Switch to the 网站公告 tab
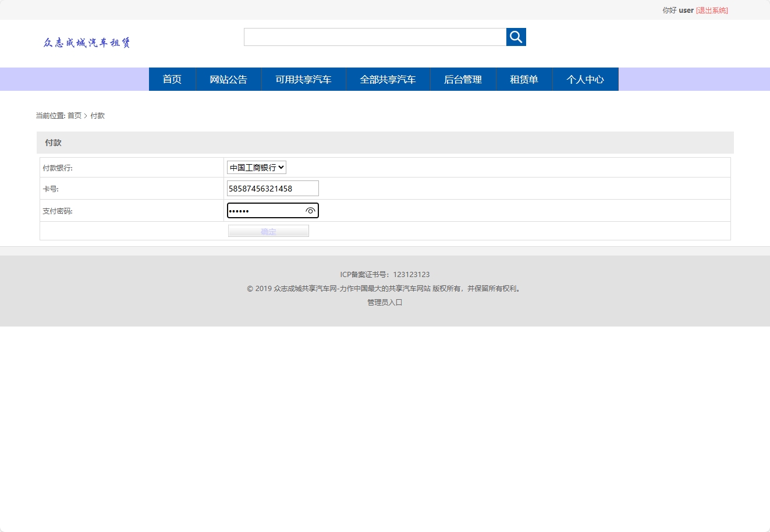This screenshot has height=532, width=770. (228, 79)
